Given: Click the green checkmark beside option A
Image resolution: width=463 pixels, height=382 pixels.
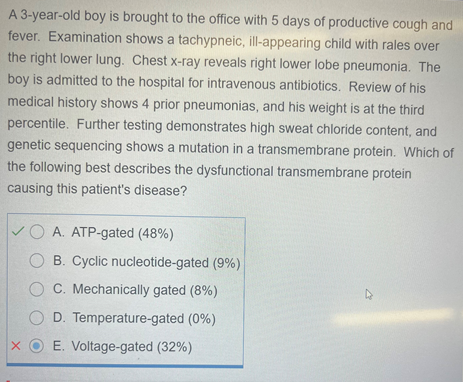Looking at the screenshot, I should (x=17, y=231).
